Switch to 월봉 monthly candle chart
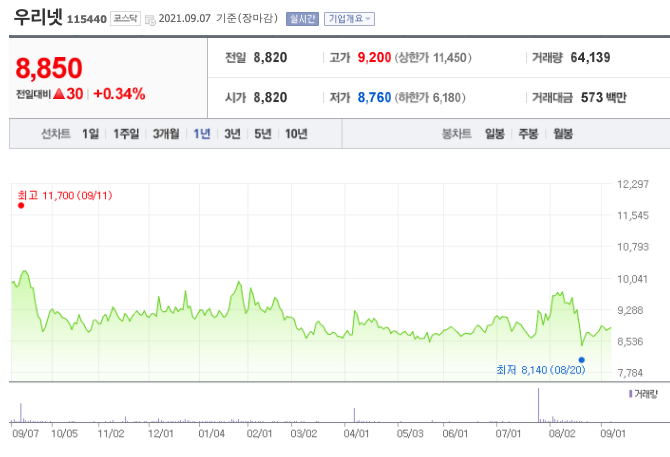This screenshot has width=670, height=457. pyautogui.click(x=563, y=134)
